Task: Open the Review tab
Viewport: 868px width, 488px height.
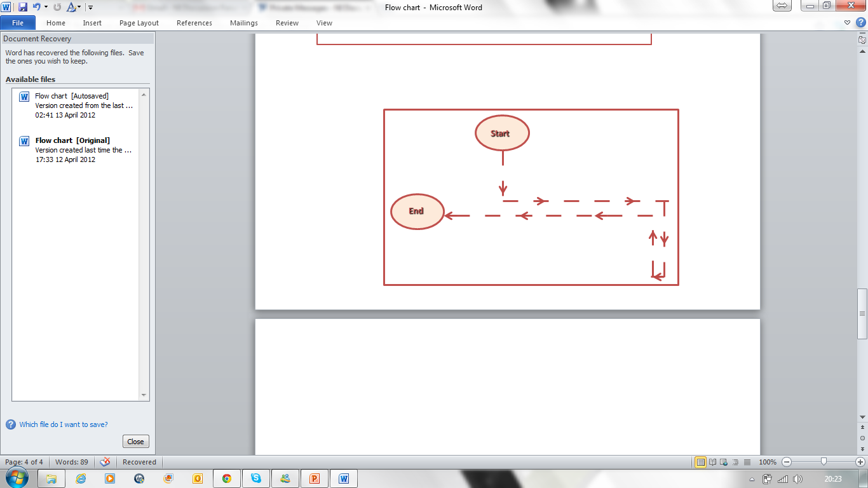Action: click(287, 23)
